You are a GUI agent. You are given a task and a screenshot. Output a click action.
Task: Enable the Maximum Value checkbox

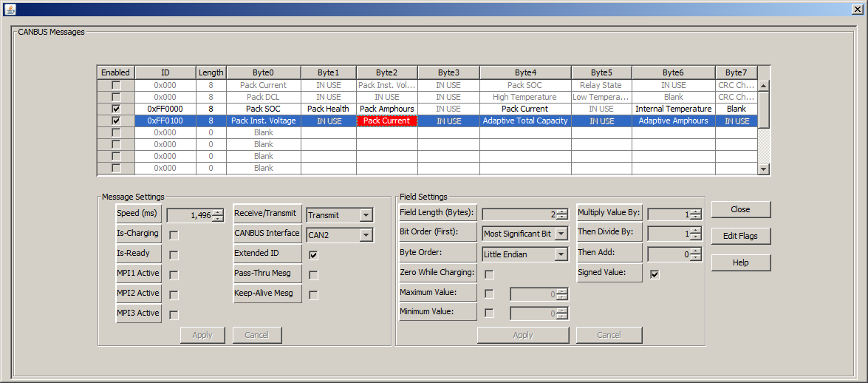tap(489, 294)
